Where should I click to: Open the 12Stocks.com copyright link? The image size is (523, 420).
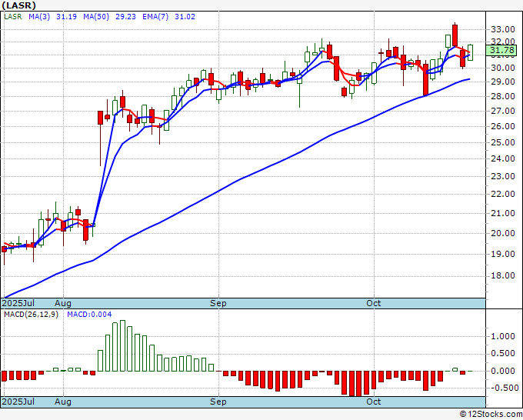click(491, 415)
